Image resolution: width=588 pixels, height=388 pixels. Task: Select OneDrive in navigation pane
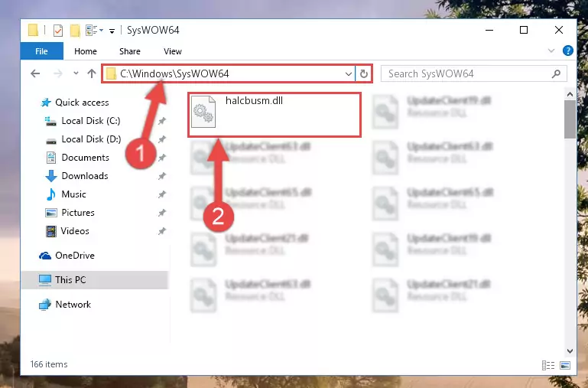(75, 256)
